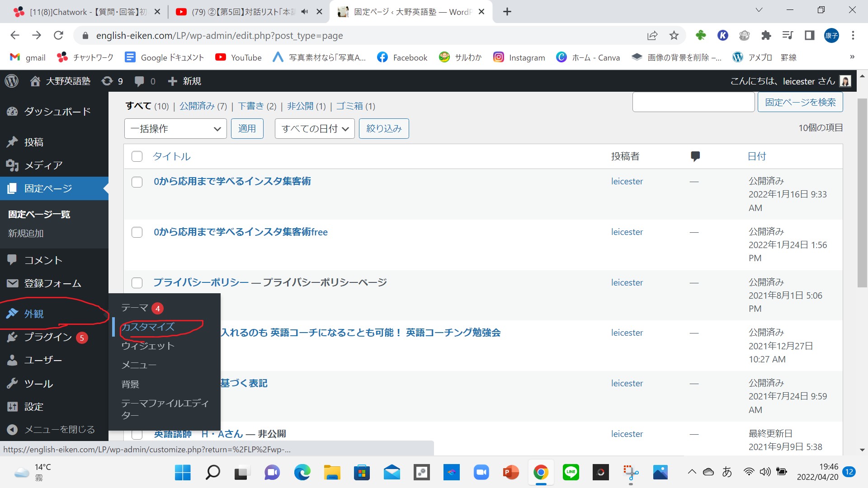Image resolution: width=868 pixels, height=488 pixels.
Task: Sort by comments bubble column icon
Action: [x=695, y=156]
